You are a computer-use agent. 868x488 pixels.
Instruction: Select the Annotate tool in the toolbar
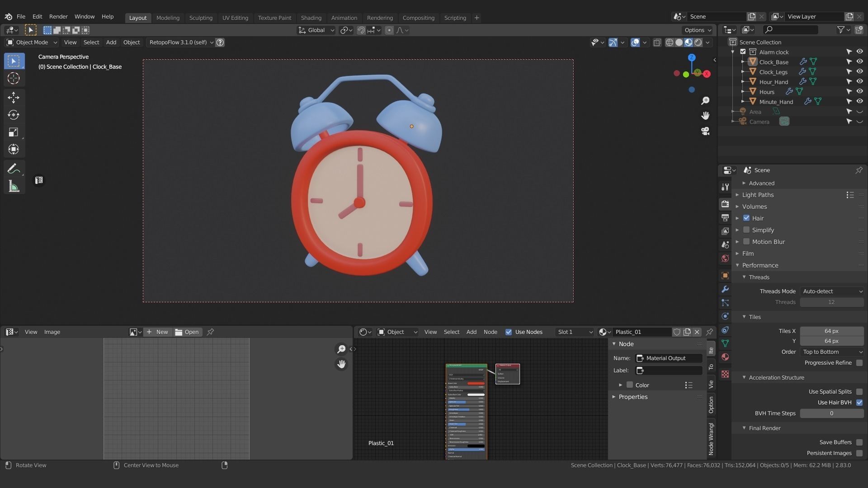(14, 169)
